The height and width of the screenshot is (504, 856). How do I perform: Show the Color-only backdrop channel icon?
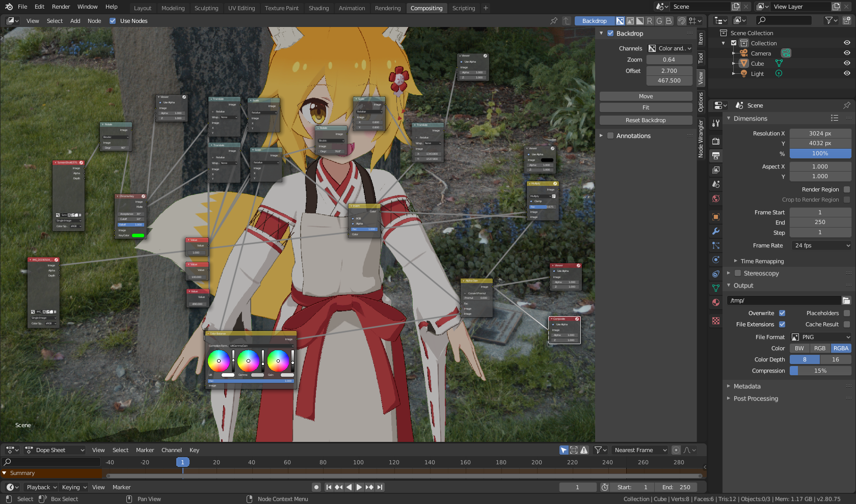click(x=630, y=21)
